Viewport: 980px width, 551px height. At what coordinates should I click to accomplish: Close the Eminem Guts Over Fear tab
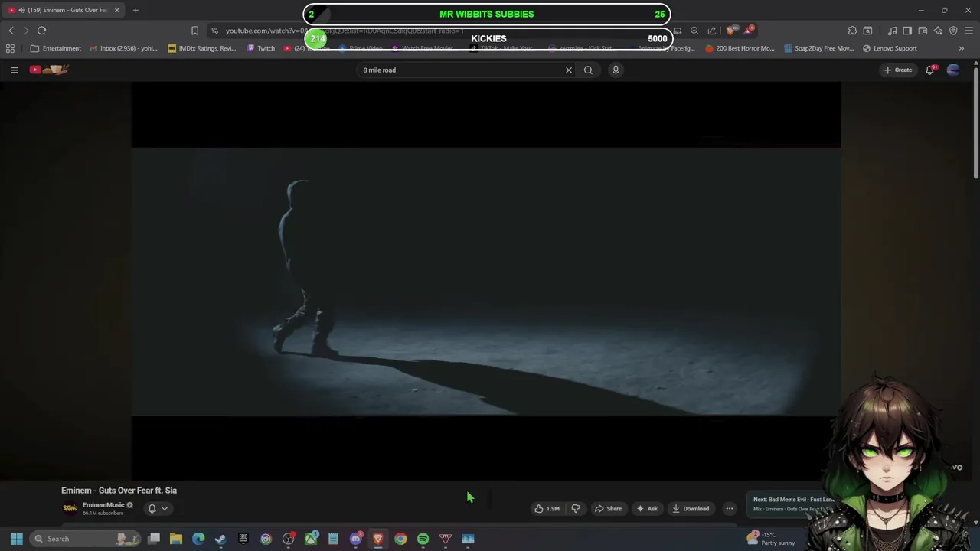click(x=116, y=10)
